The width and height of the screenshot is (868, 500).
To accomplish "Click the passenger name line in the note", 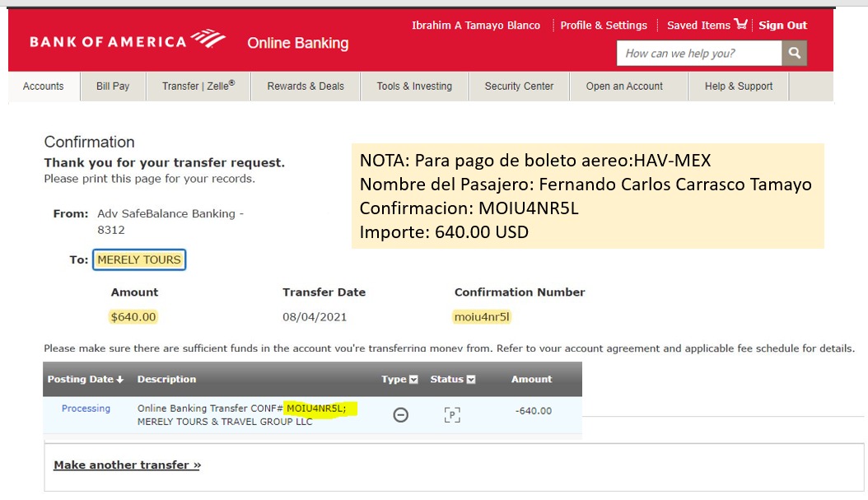I will (586, 185).
